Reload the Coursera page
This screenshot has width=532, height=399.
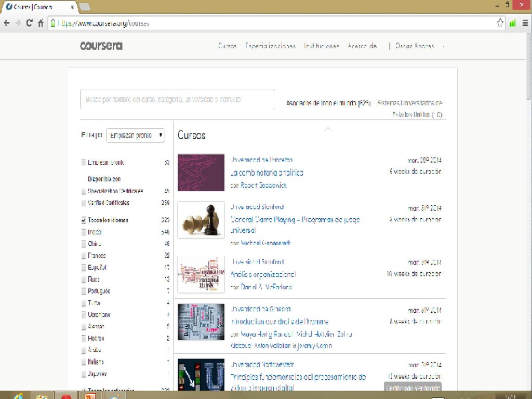30,23
